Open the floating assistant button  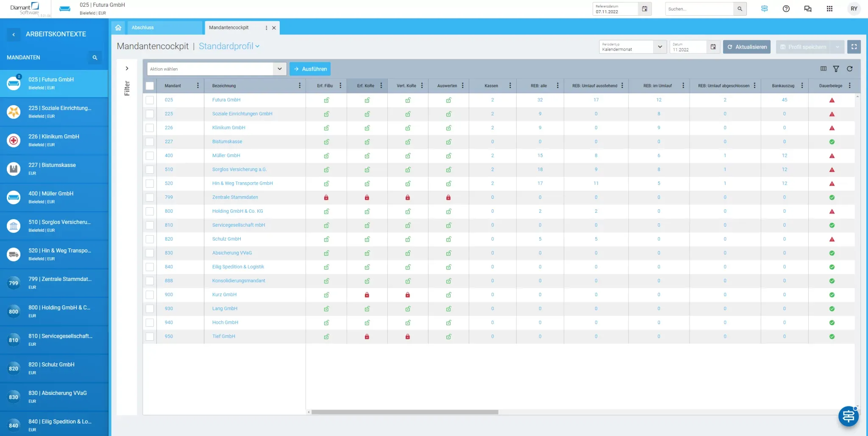pyautogui.click(x=849, y=417)
